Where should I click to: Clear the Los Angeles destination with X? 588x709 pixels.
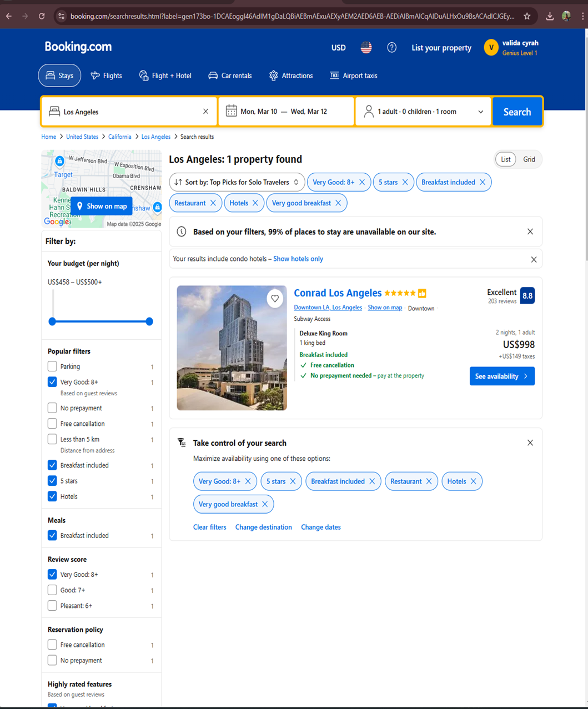coord(205,112)
